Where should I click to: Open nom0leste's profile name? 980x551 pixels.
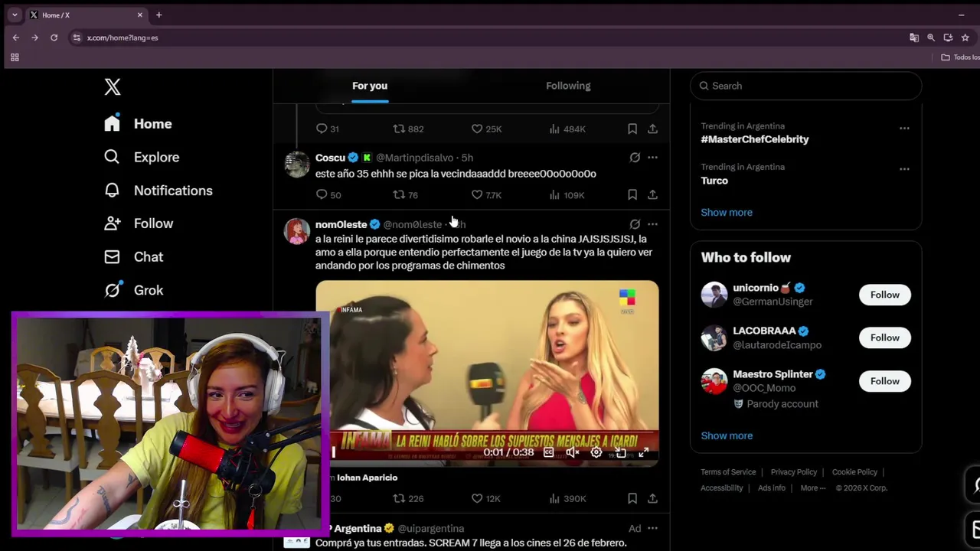pyautogui.click(x=341, y=224)
